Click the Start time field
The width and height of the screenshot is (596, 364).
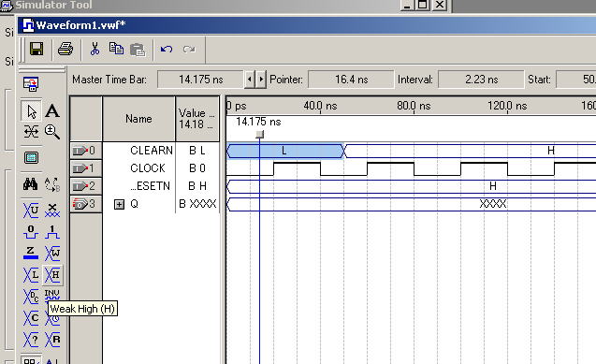point(576,80)
